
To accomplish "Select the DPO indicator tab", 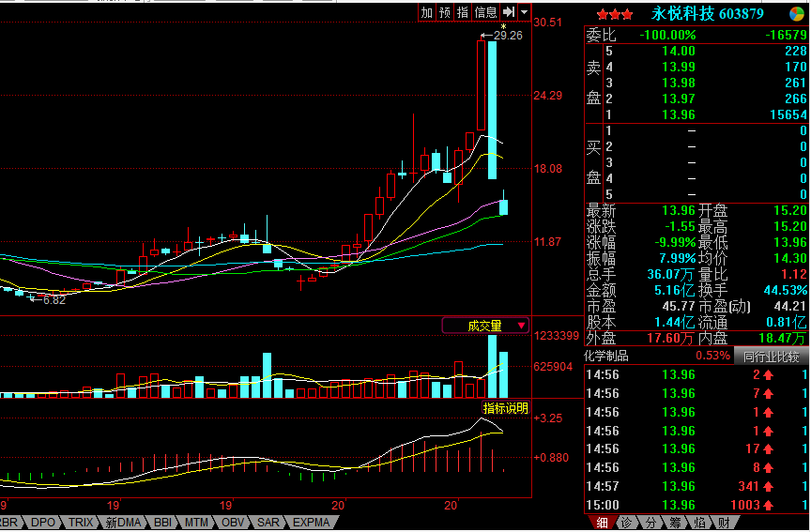I will [x=43, y=523].
